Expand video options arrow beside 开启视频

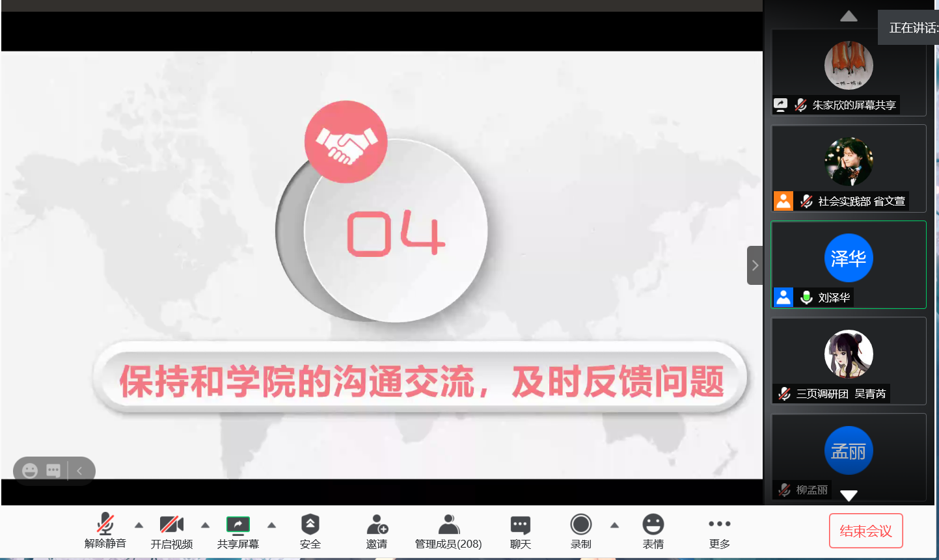point(205,525)
